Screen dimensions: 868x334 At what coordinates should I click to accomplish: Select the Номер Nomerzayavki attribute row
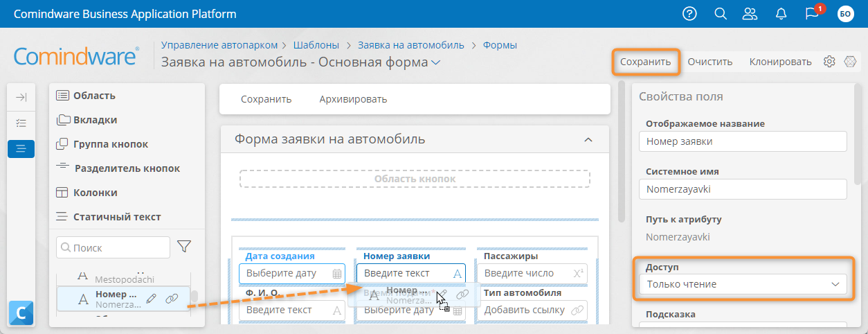[123, 299]
